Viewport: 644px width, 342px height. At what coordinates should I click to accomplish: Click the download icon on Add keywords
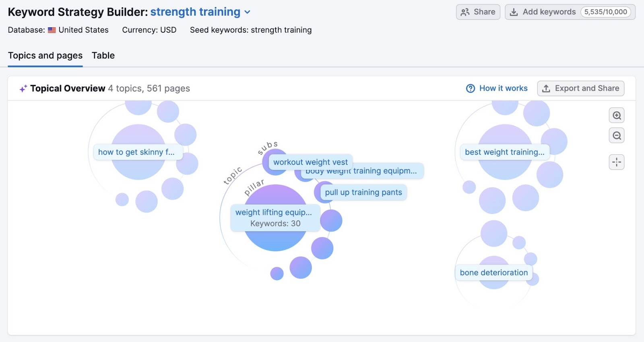pyautogui.click(x=514, y=12)
